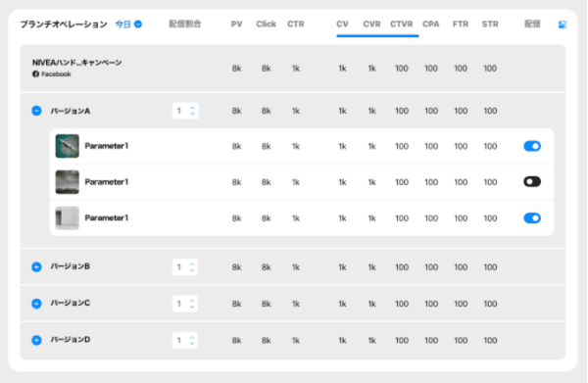Open the column settings icon at top right
The height and width of the screenshot is (383, 588).
point(563,24)
